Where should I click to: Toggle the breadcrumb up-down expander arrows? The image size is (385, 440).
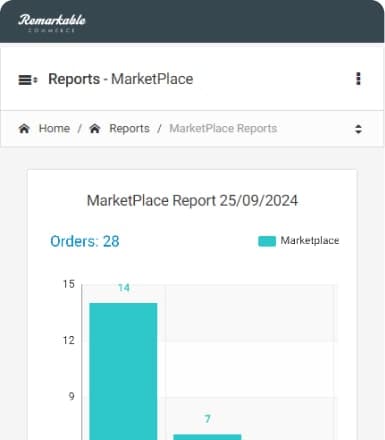pyautogui.click(x=358, y=129)
